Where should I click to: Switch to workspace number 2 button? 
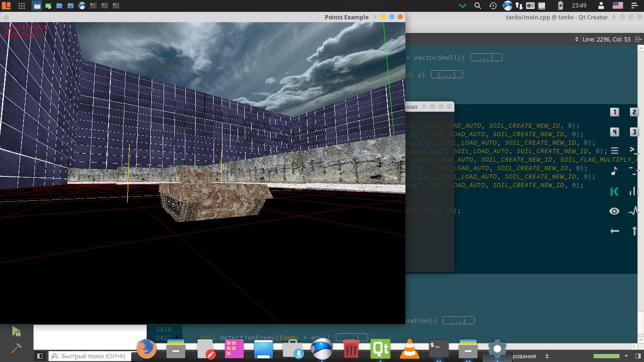[634, 112]
